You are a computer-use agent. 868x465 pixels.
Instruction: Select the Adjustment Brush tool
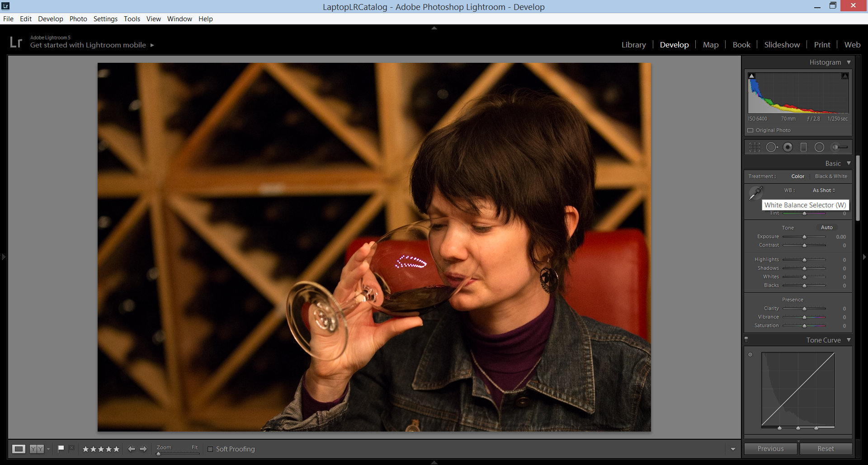840,147
